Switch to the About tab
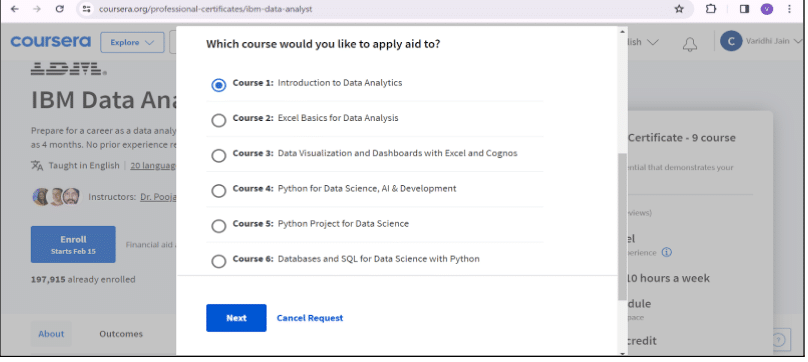 (x=51, y=334)
